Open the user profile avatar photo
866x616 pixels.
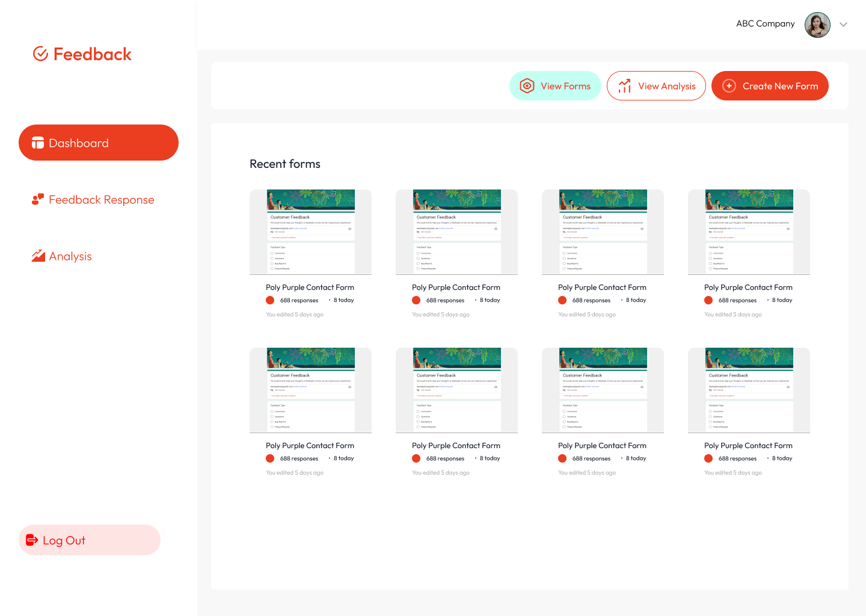click(817, 25)
